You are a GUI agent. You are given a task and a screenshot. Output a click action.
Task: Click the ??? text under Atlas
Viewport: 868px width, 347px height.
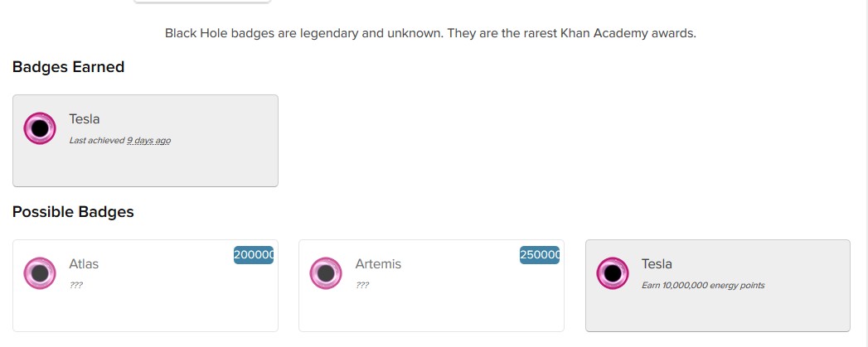[75, 286]
